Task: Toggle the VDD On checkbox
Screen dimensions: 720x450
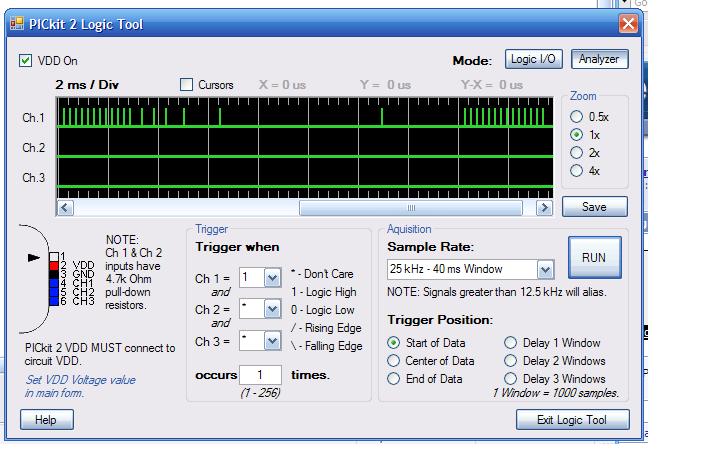Action: pos(26,61)
